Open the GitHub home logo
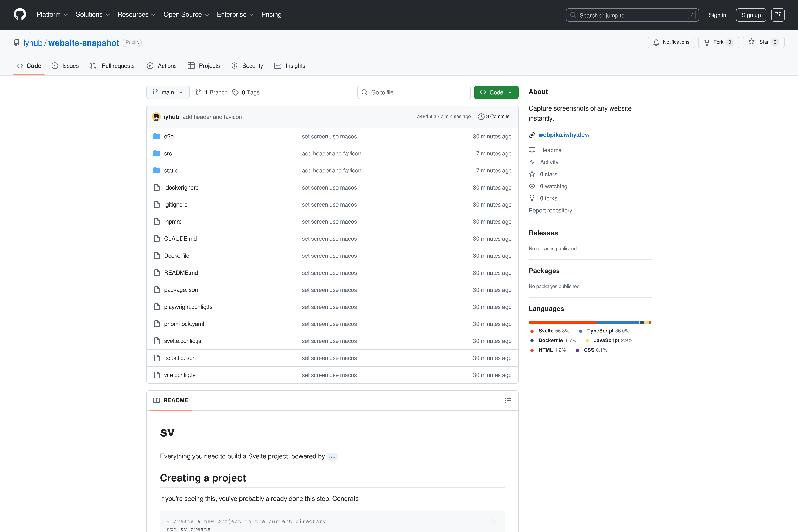The height and width of the screenshot is (532, 798). [x=20, y=15]
